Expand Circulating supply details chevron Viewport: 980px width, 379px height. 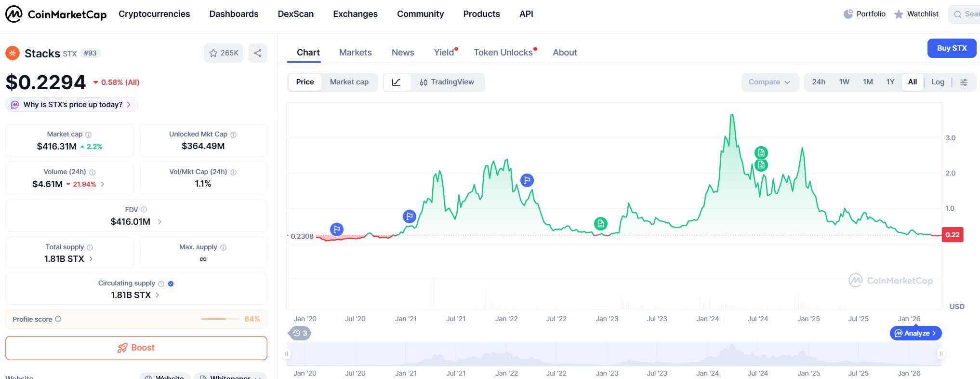158,295
